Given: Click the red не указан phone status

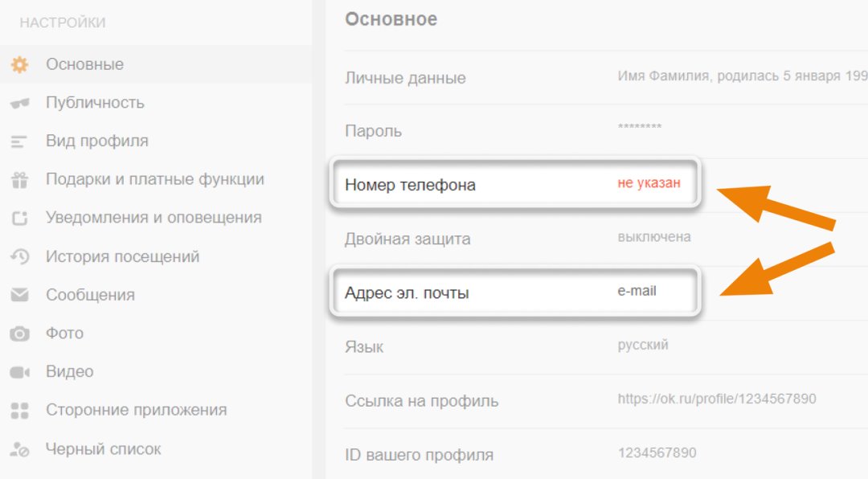Looking at the screenshot, I should [x=649, y=183].
